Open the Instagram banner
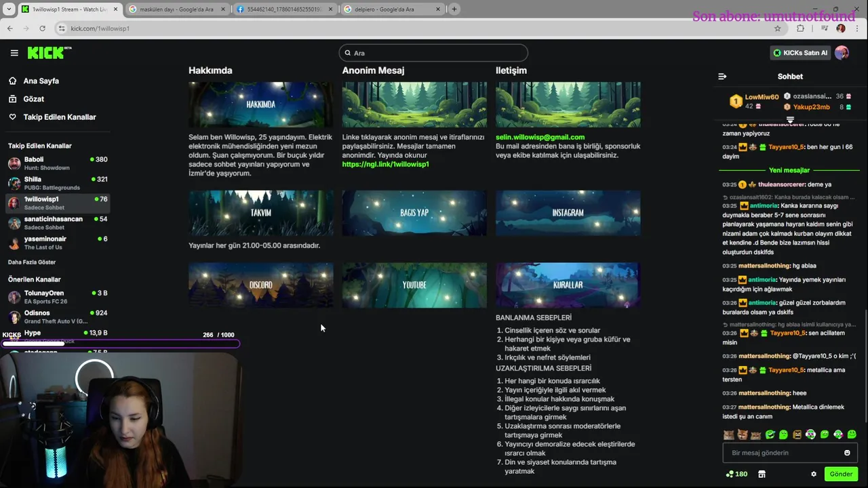The image size is (868, 488). point(568,213)
